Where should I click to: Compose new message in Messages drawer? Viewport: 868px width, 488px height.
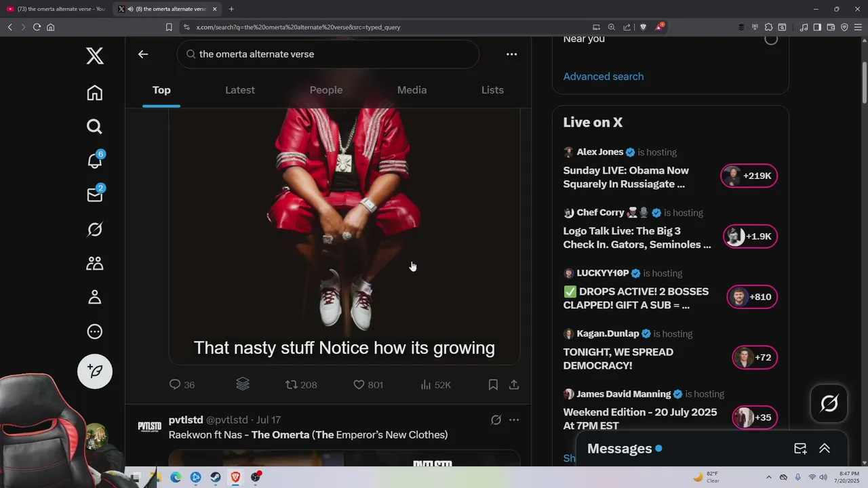tap(800, 449)
